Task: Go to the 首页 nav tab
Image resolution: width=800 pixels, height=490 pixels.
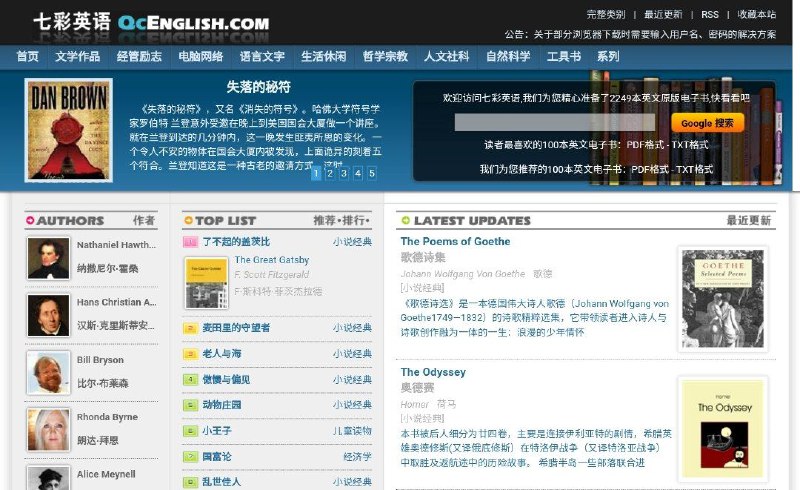Action: pos(28,57)
